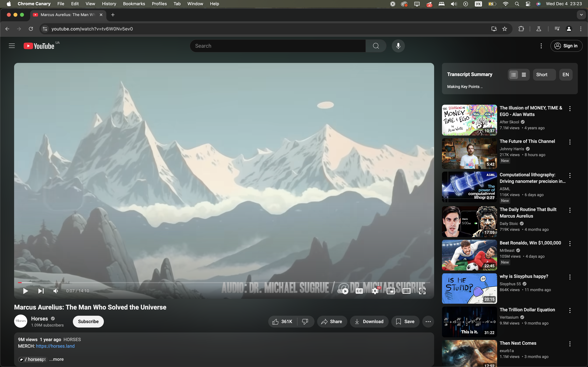Open the YouTube hamburger guide menu
This screenshot has width=588, height=367.
coord(12,46)
